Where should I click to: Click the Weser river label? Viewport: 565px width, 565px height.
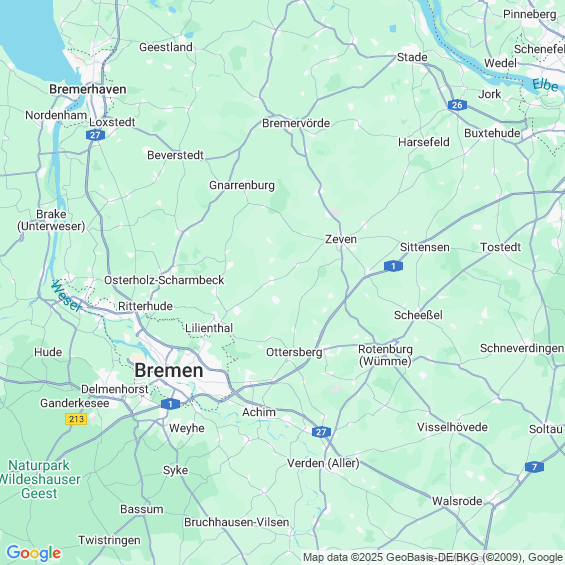coord(67,296)
